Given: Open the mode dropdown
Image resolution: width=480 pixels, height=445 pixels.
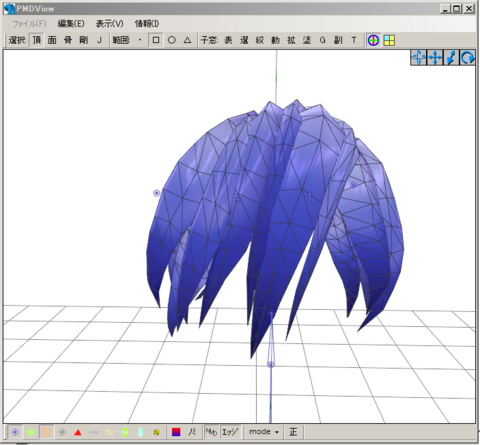Looking at the screenshot, I should click(264, 432).
